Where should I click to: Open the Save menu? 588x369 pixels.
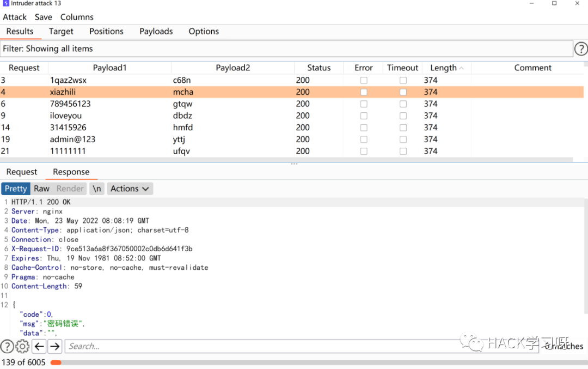pos(44,17)
